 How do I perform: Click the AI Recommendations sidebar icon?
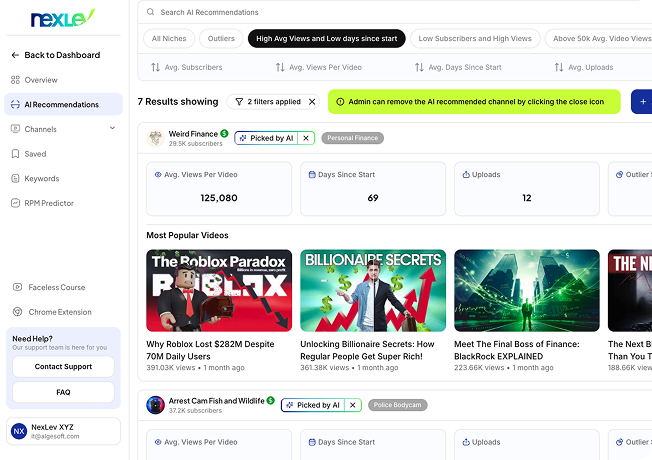pyautogui.click(x=15, y=104)
